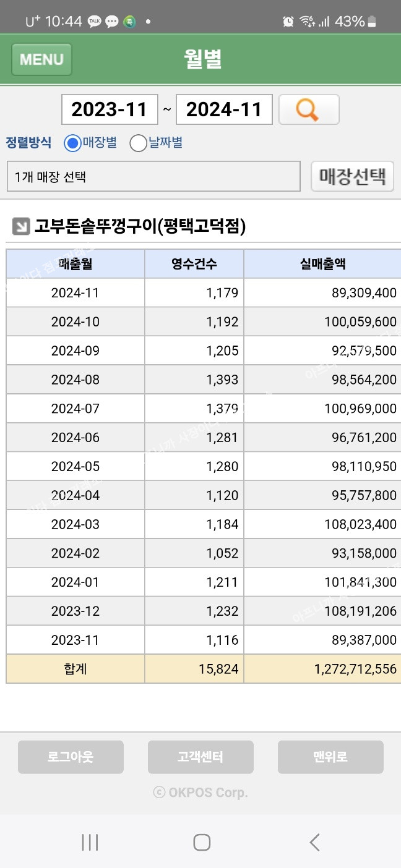Open recent apps with navigation icon

coord(90,842)
